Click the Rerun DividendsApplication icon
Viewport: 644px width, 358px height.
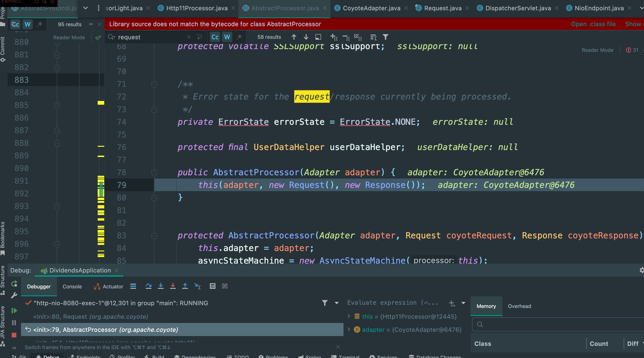[x=14, y=283]
